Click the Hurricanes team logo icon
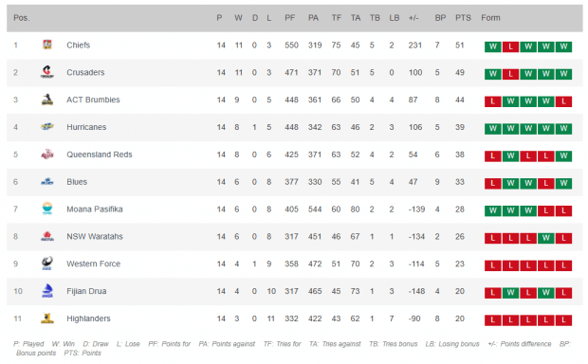 tap(47, 127)
